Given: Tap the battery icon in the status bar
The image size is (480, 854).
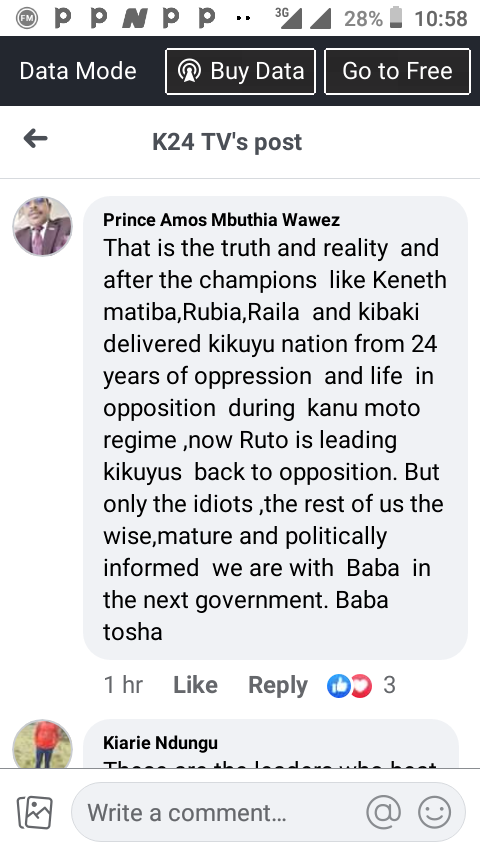Looking at the screenshot, I should pos(396,19).
